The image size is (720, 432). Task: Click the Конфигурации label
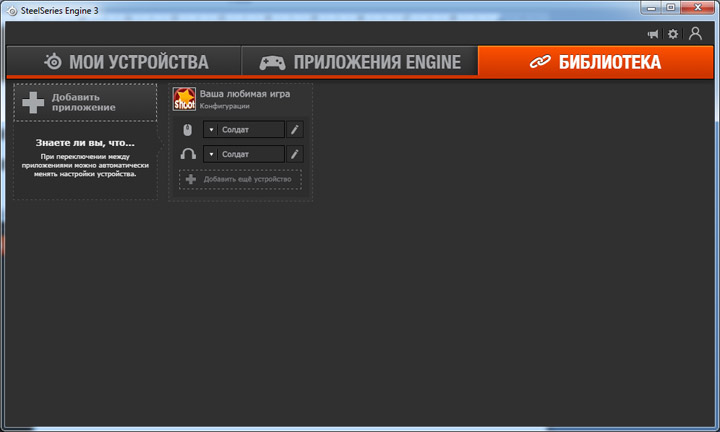click(x=225, y=106)
